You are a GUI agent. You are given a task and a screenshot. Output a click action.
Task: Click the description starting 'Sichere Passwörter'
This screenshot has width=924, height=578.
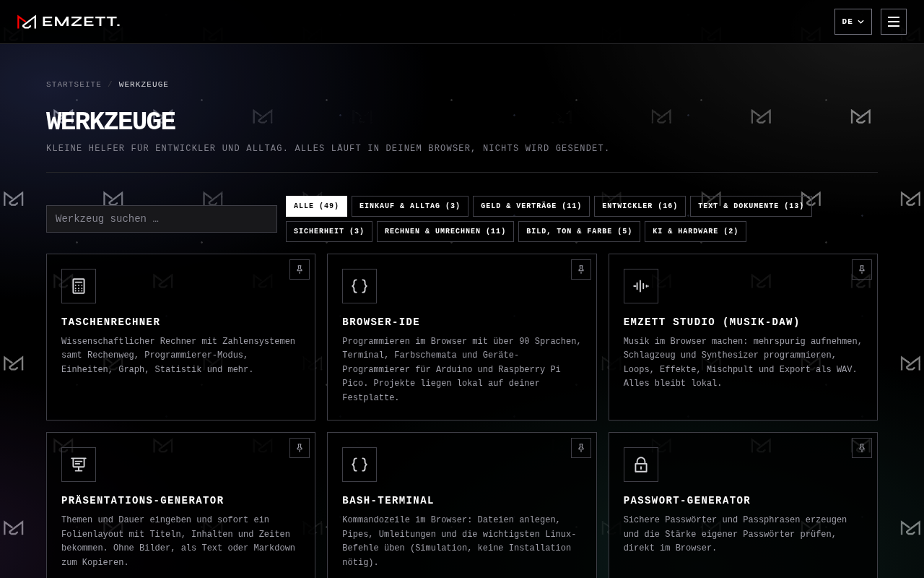[x=735, y=534]
